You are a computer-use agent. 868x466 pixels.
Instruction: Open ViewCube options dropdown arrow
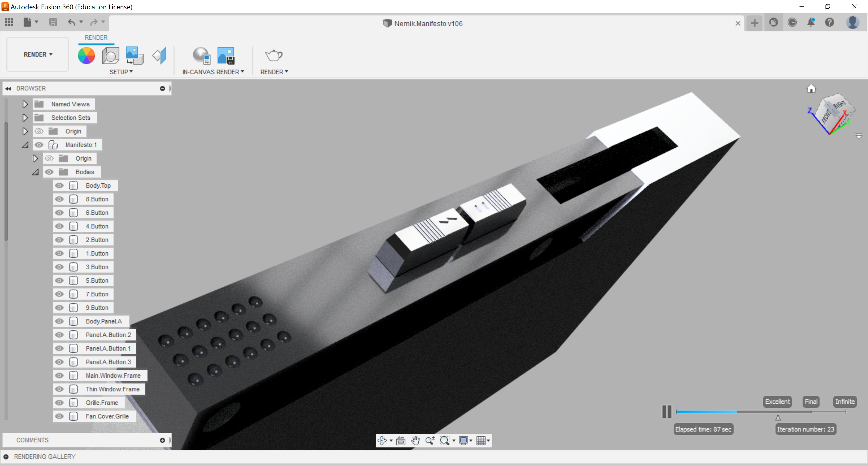(x=859, y=136)
